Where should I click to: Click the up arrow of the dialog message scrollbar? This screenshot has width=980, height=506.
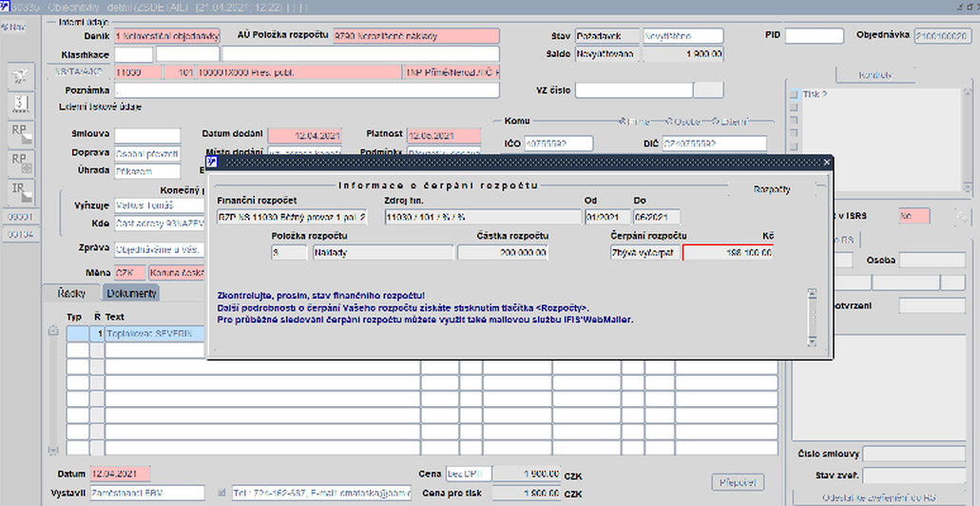tap(813, 293)
